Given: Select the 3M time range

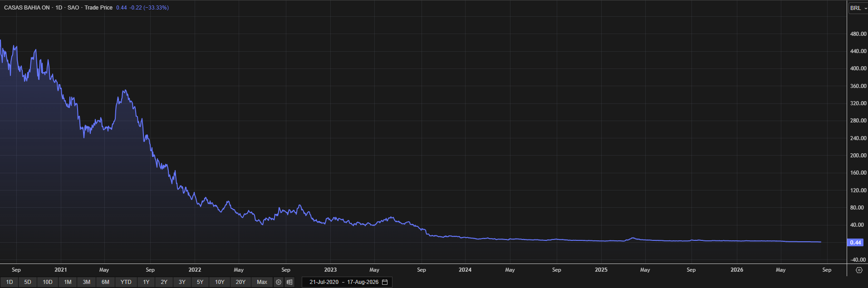Looking at the screenshot, I should [x=86, y=282].
